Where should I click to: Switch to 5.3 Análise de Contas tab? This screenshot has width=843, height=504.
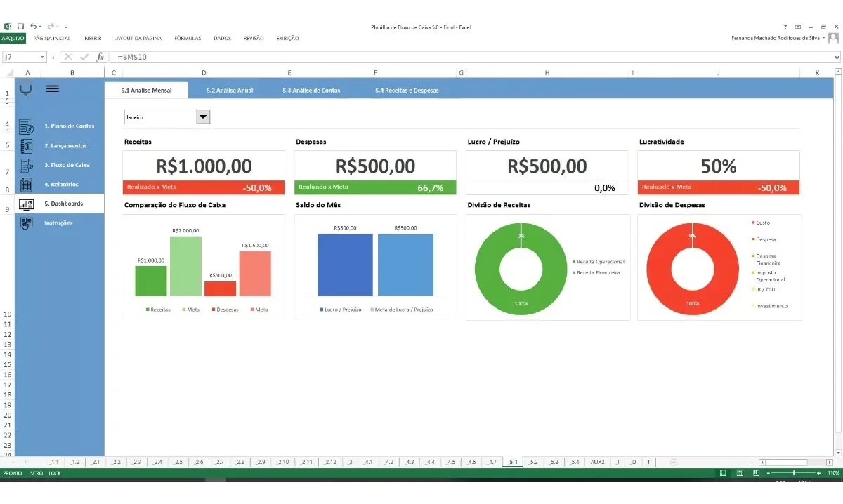pos(311,91)
